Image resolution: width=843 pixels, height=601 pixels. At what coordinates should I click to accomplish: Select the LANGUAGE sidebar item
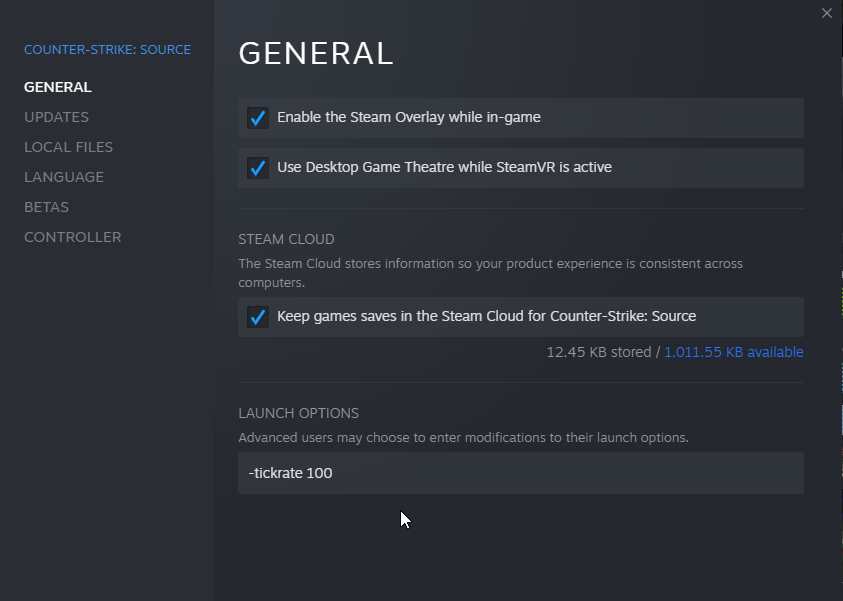[64, 177]
